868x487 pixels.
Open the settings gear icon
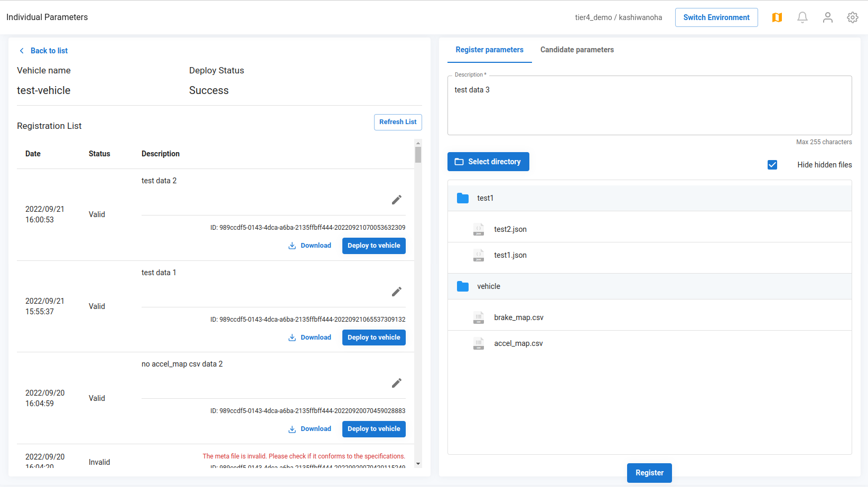point(852,17)
